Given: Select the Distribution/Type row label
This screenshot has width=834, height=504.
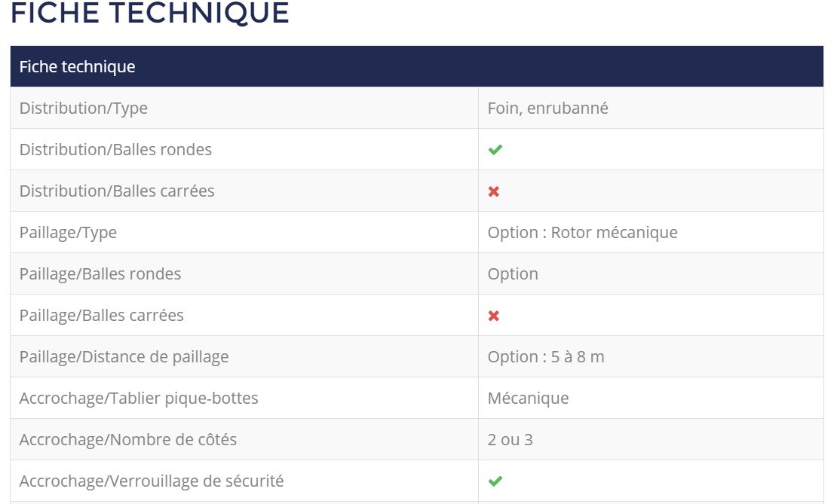Looking at the screenshot, I should (x=84, y=108).
